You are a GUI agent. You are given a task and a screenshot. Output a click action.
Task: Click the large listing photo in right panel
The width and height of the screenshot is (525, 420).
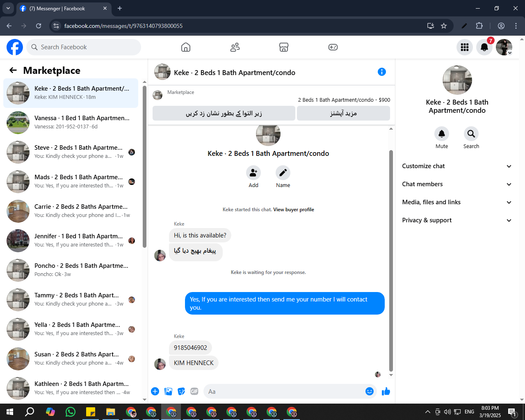(457, 80)
